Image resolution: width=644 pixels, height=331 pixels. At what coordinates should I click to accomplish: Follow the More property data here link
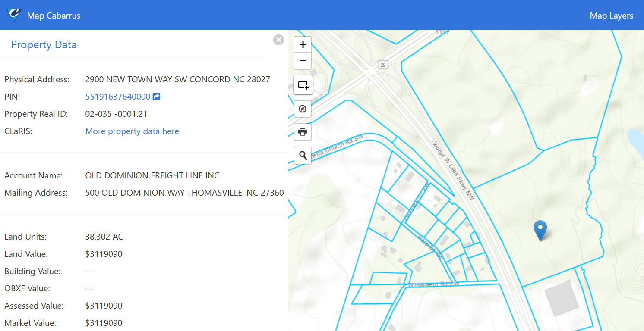click(132, 131)
